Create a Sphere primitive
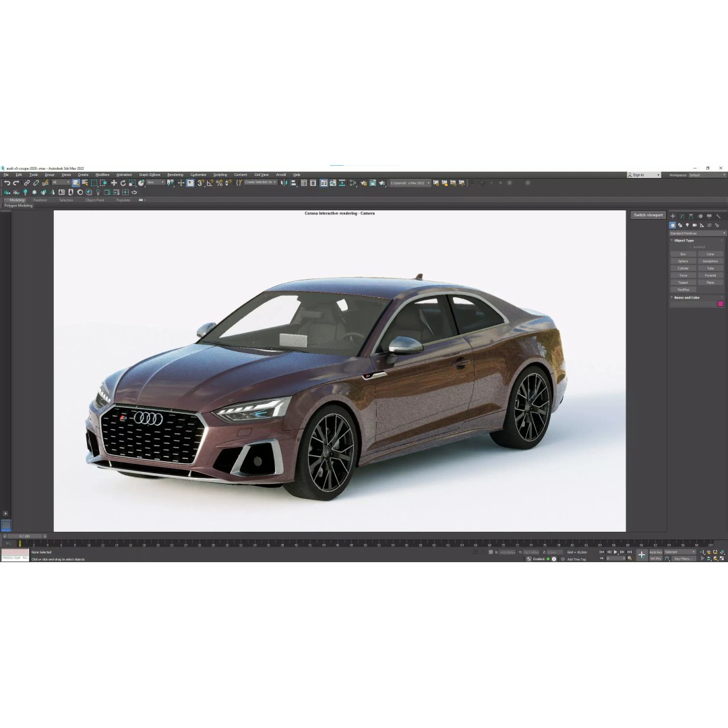The width and height of the screenshot is (728, 728). point(683,261)
